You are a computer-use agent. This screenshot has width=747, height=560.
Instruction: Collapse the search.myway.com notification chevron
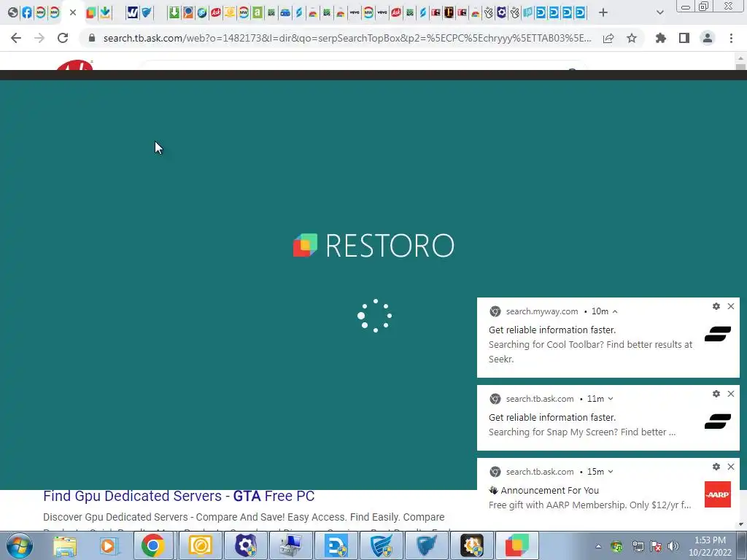[615, 311]
